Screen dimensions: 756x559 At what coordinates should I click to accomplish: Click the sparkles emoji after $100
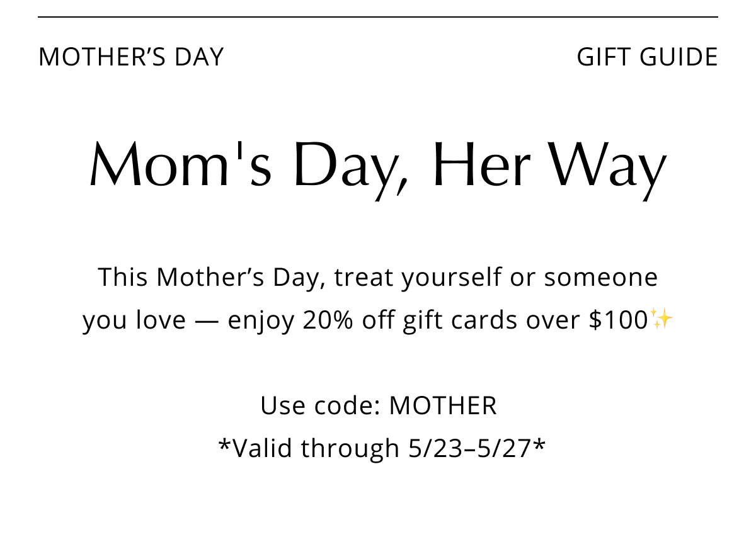click(x=662, y=319)
